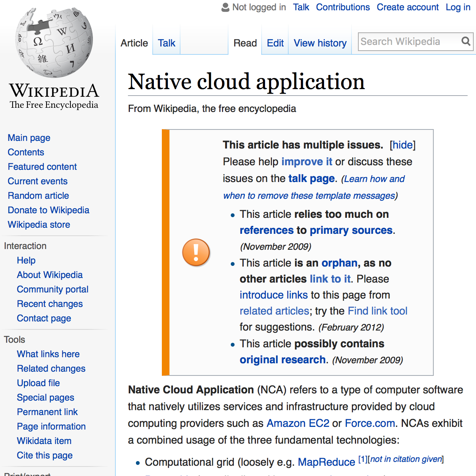Open the Cite this page tool
Viewport: 476px width, 476px height.
point(45,455)
